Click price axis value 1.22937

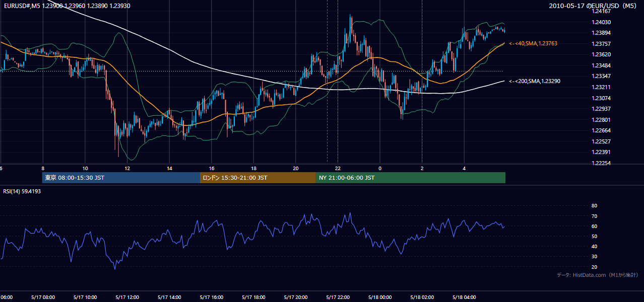601,109
